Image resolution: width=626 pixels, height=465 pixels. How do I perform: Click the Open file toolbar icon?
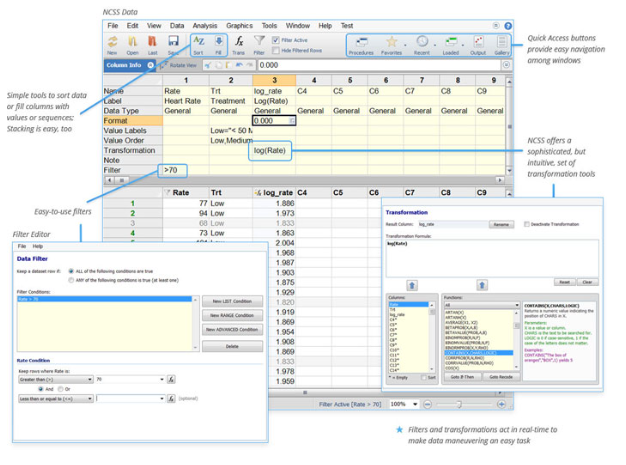[x=132, y=42]
